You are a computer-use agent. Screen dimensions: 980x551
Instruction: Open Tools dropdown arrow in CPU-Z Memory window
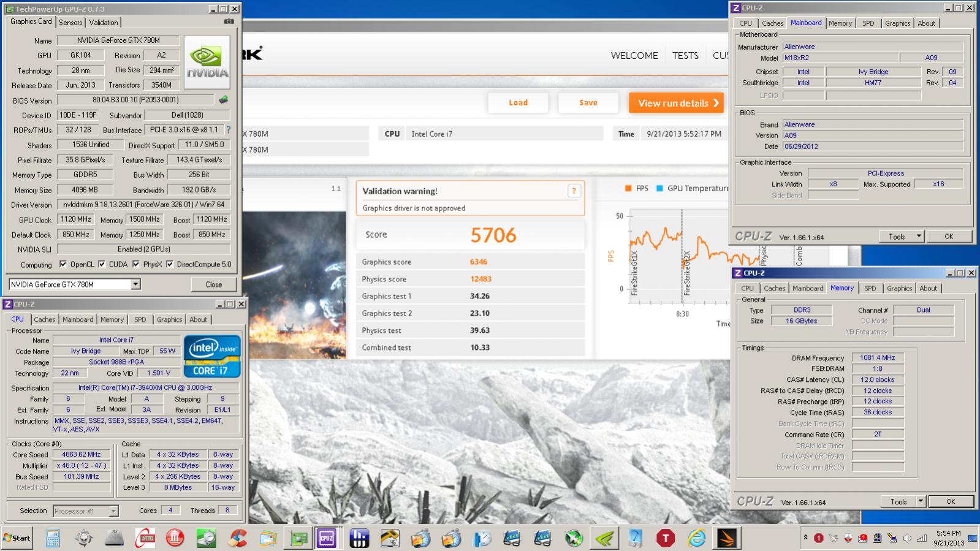click(x=921, y=501)
